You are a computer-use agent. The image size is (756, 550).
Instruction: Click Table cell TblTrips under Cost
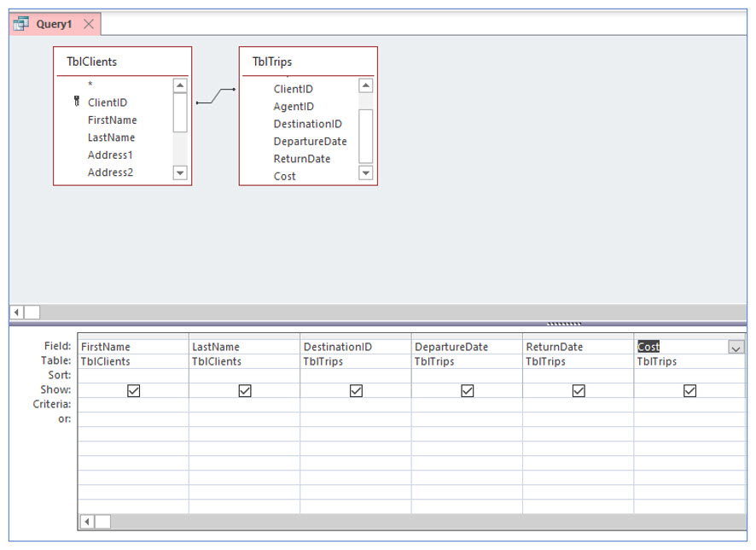point(689,361)
